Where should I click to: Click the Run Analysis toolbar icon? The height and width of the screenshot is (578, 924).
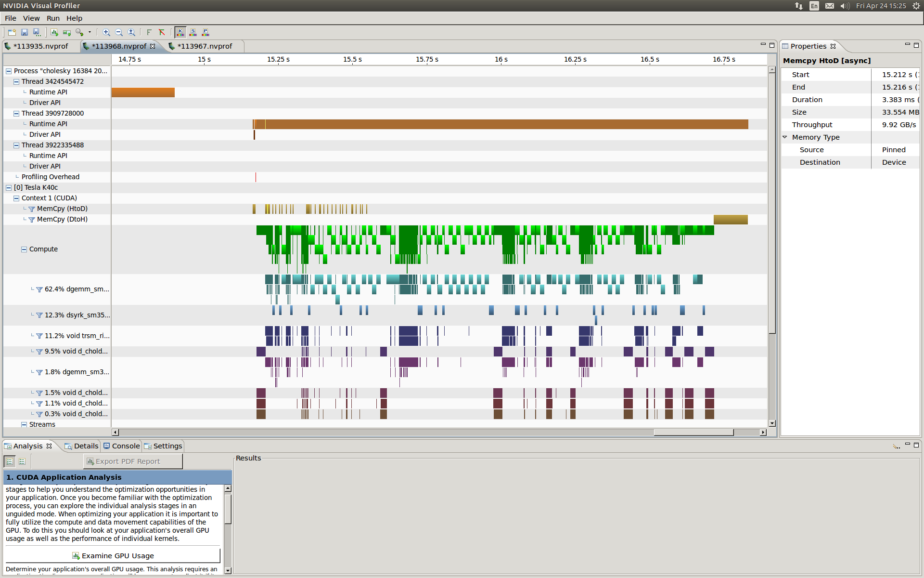click(x=54, y=32)
